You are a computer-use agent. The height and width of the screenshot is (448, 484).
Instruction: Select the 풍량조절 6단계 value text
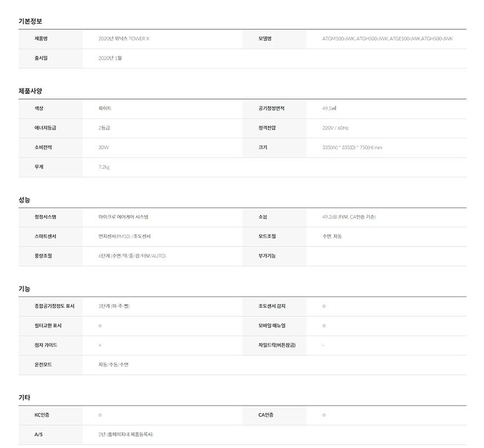coord(132,256)
